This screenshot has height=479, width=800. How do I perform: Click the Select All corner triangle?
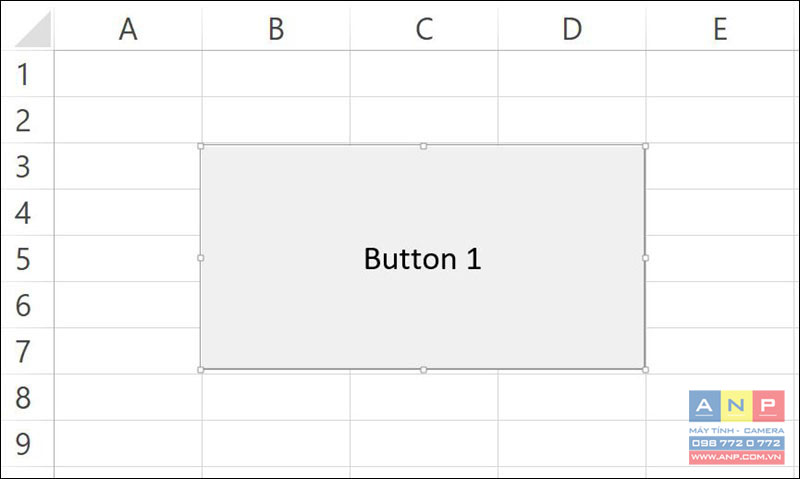tap(33, 30)
